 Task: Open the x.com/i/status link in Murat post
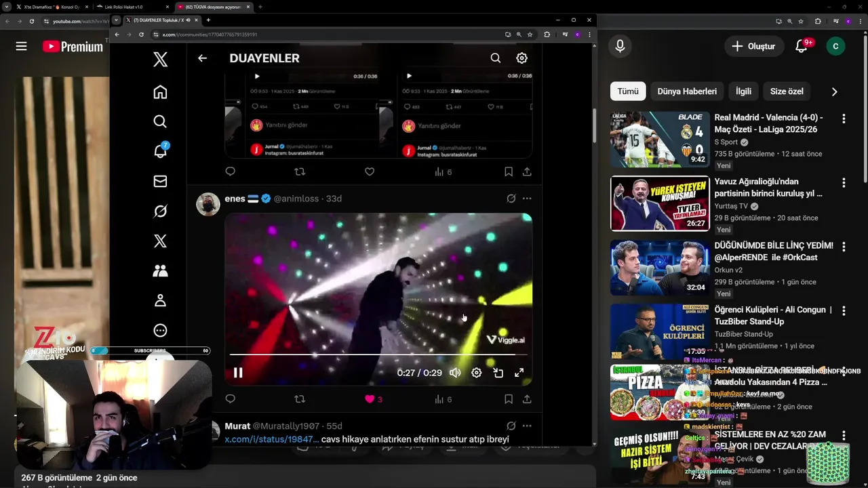pos(271,439)
